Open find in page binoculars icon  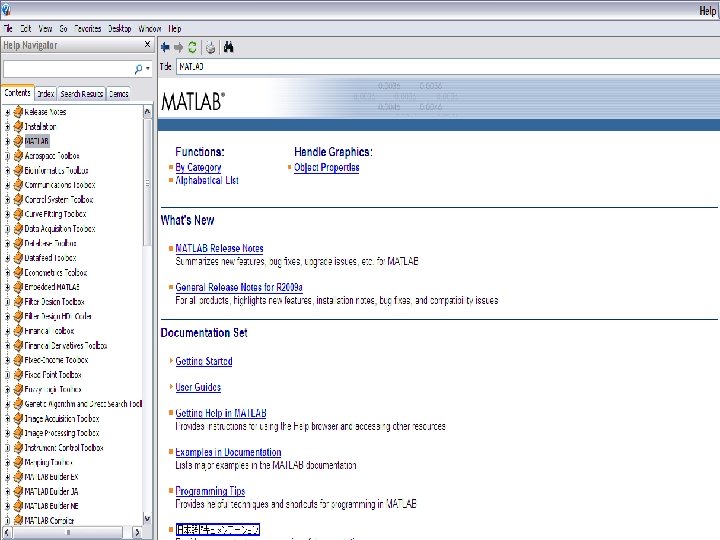[229, 47]
